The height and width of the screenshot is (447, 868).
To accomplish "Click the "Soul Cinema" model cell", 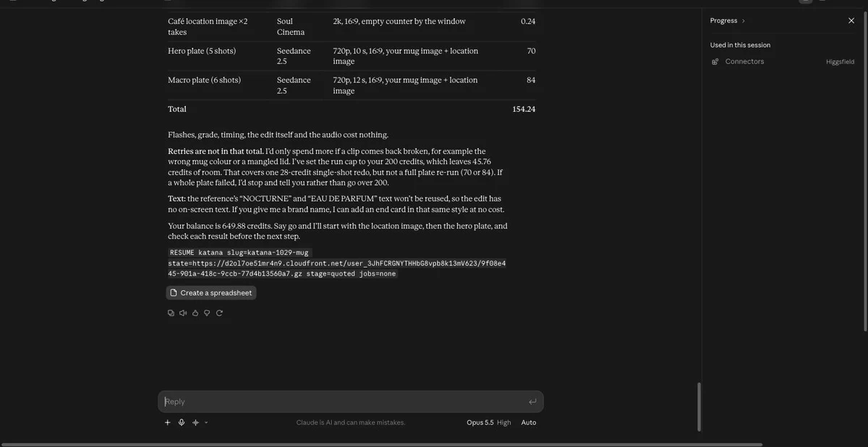I will (291, 27).
